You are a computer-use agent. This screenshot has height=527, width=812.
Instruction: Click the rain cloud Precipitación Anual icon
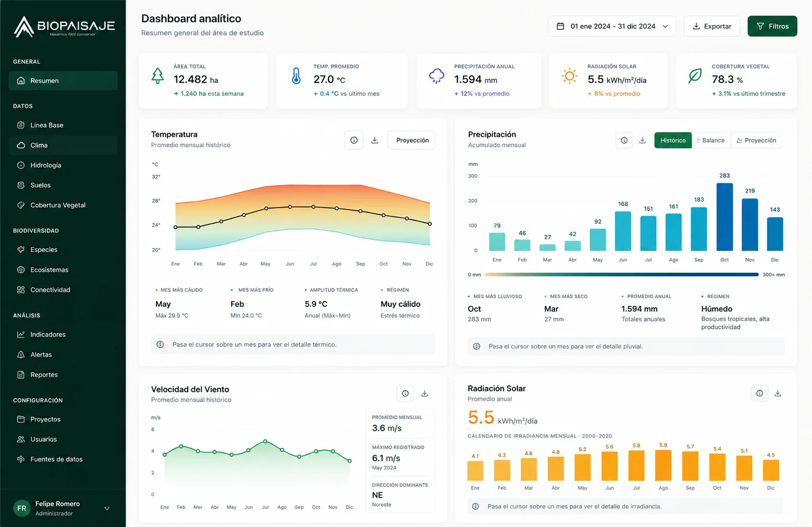[437, 76]
